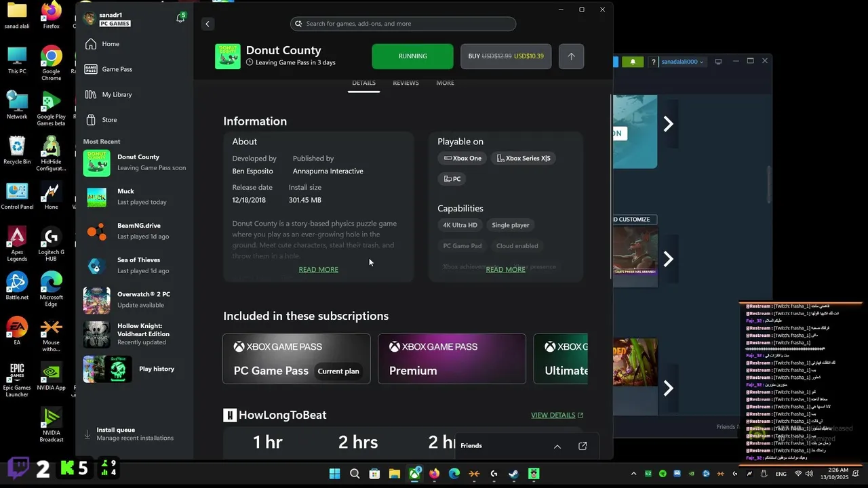This screenshot has width=868, height=488.
Task: Show hidden system tray icons
Action: (x=633, y=474)
